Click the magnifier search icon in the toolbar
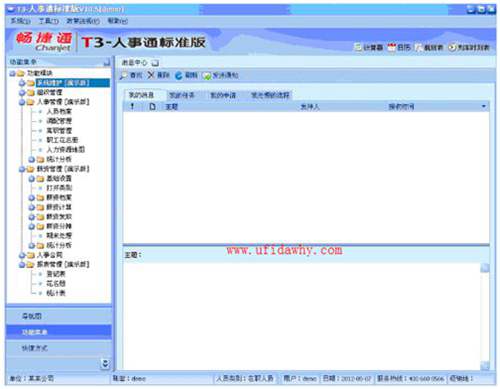500x389 pixels. tap(124, 75)
